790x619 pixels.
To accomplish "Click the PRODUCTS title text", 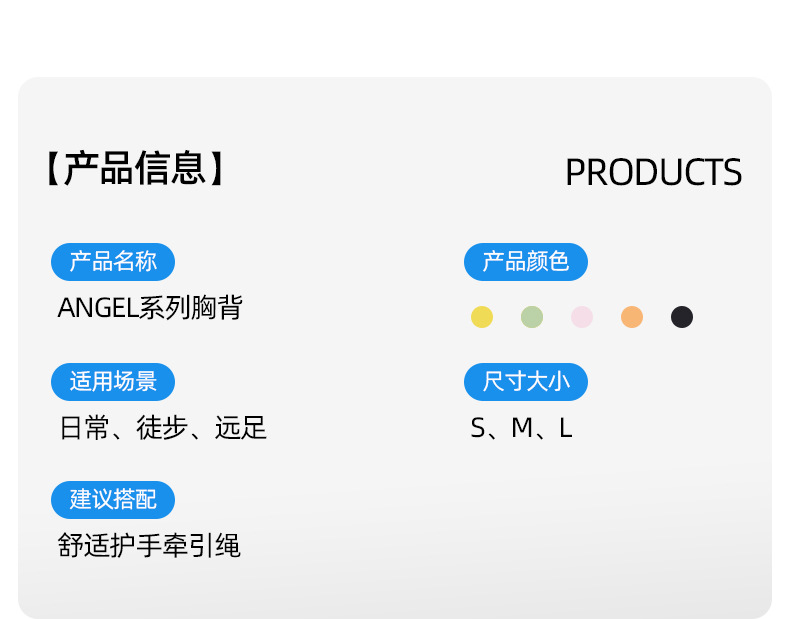I will click(x=653, y=173).
